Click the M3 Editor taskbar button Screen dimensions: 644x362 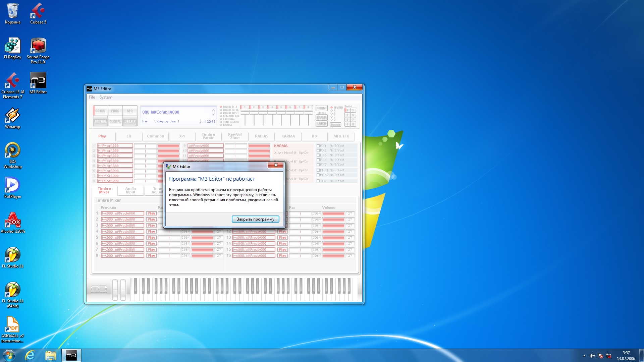(71, 355)
